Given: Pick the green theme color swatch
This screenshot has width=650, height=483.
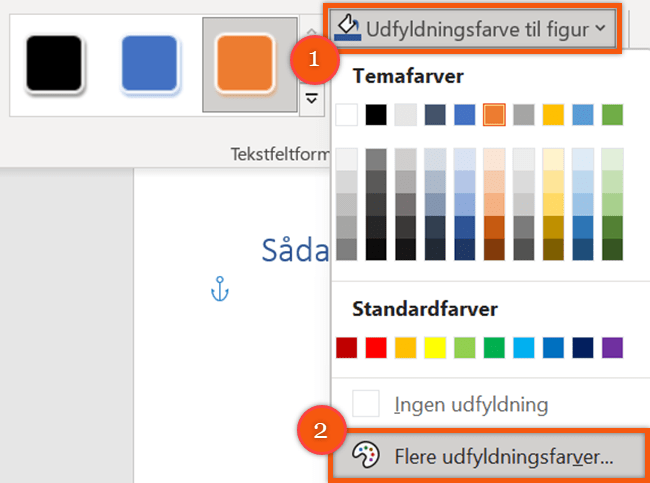Looking at the screenshot, I should (x=612, y=115).
